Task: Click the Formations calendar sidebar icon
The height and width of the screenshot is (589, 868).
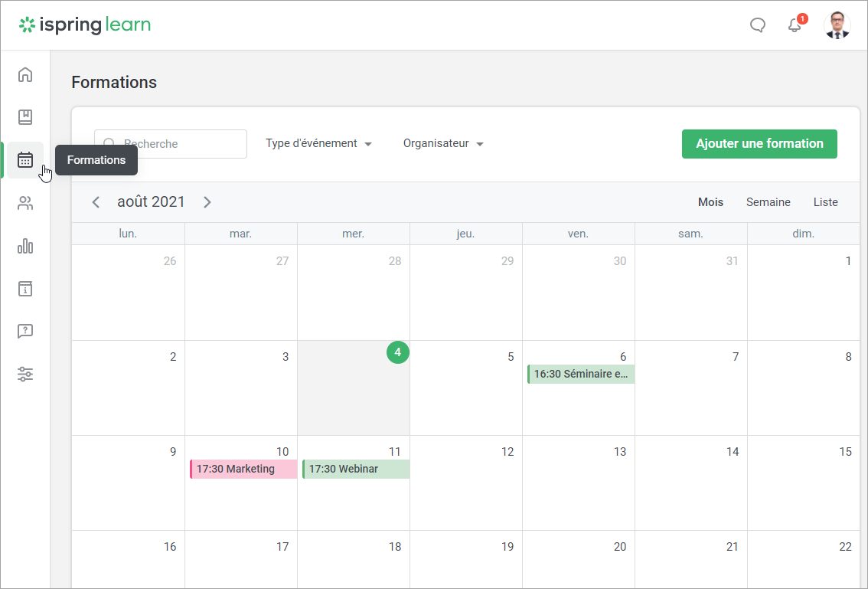Action: coord(25,160)
